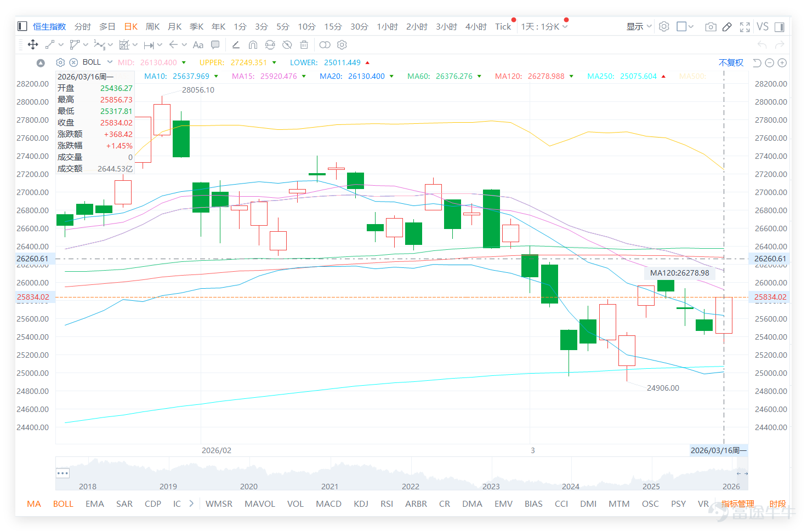
Task: Zoom out chart with minus circle
Action: pos(770,63)
